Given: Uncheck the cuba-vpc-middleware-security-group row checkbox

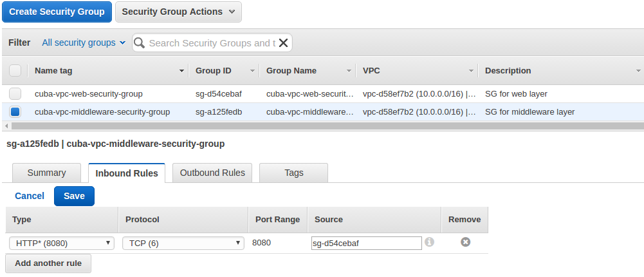Looking at the screenshot, I should click(x=15, y=112).
